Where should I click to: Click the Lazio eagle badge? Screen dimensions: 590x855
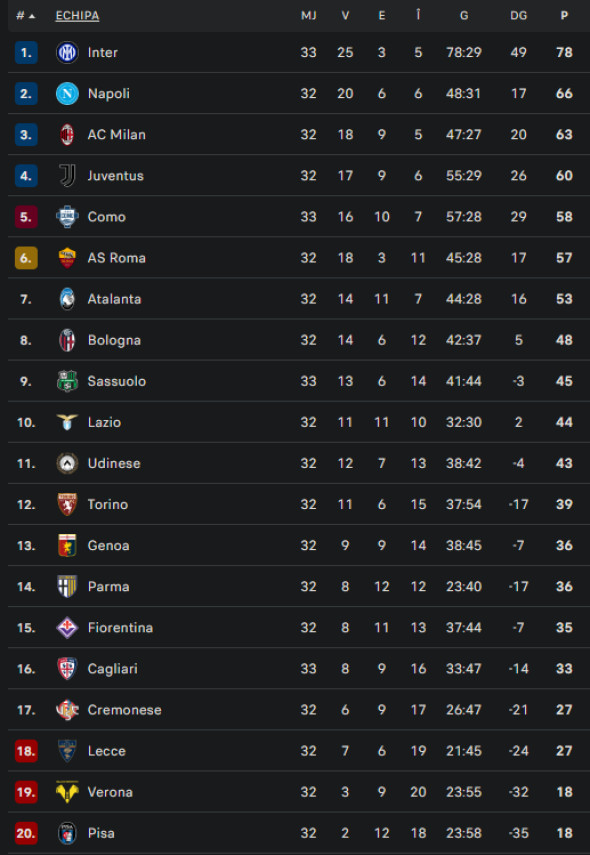66,422
